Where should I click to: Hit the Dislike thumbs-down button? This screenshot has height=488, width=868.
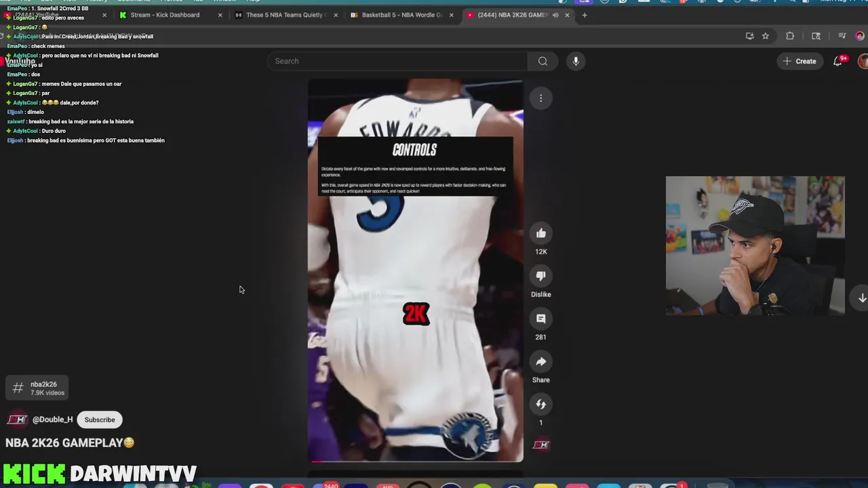540,277
